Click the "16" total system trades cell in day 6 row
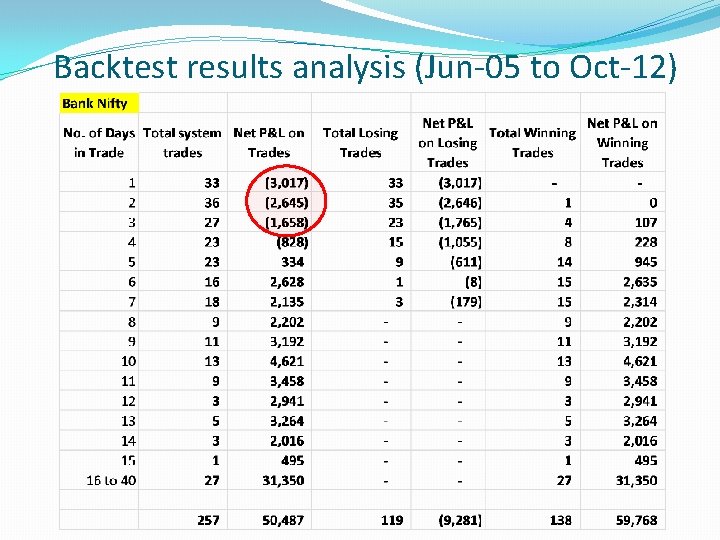Image resolution: width=720 pixels, height=540 pixels. coord(212,281)
